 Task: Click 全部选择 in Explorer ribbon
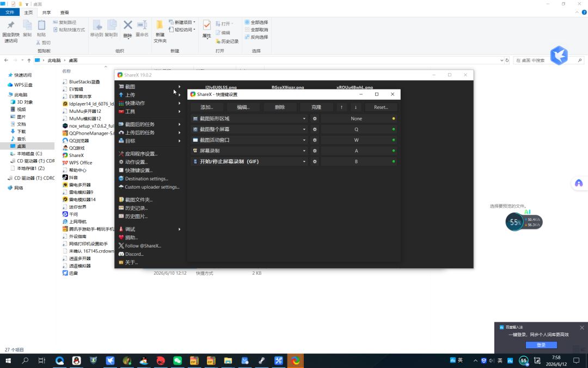pos(256,22)
